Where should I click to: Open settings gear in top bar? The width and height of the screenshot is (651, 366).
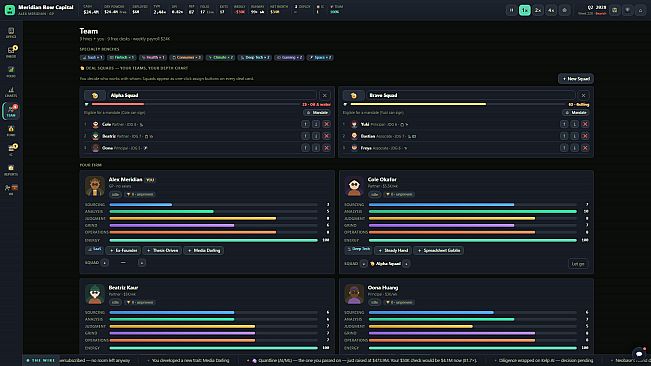point(564,10)
